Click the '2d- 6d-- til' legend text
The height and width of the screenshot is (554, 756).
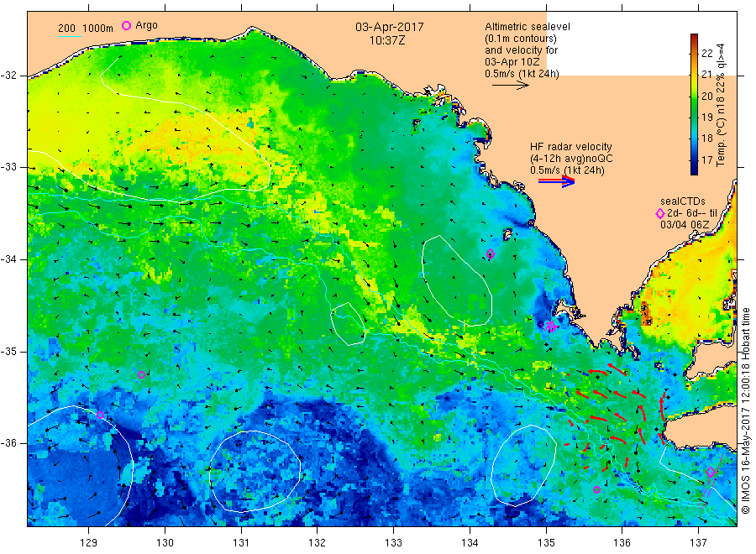(692, 213)
